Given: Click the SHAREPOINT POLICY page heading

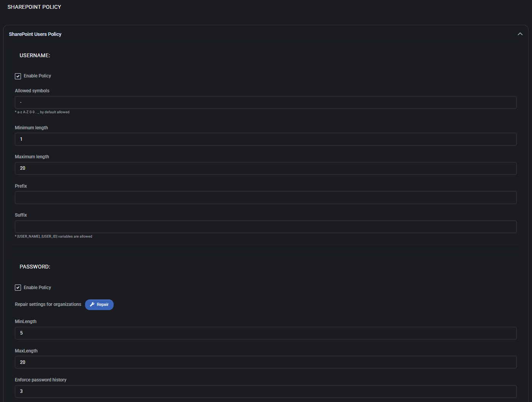Looking at the screenshot, I should pyautogui.click(x=34, y=7).
